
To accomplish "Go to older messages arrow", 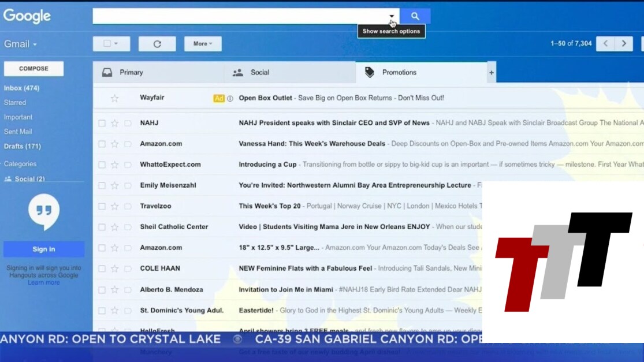I will tap(624, 44).
